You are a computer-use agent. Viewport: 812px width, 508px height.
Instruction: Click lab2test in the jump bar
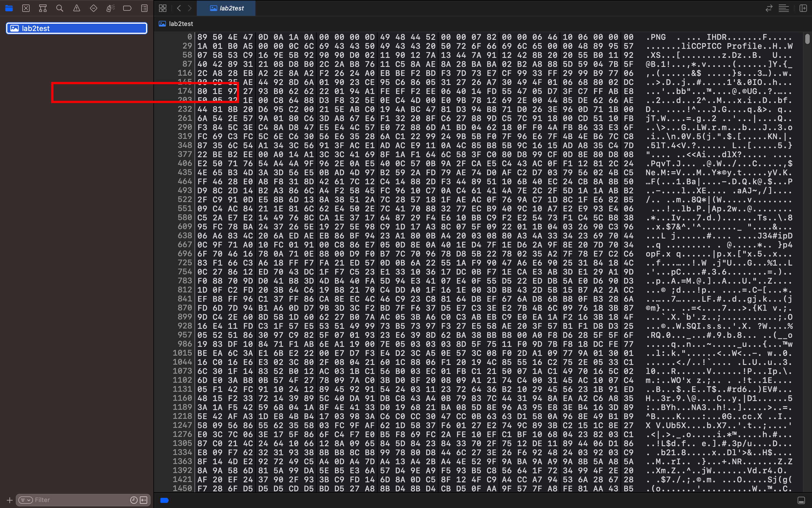click(181, 23)
